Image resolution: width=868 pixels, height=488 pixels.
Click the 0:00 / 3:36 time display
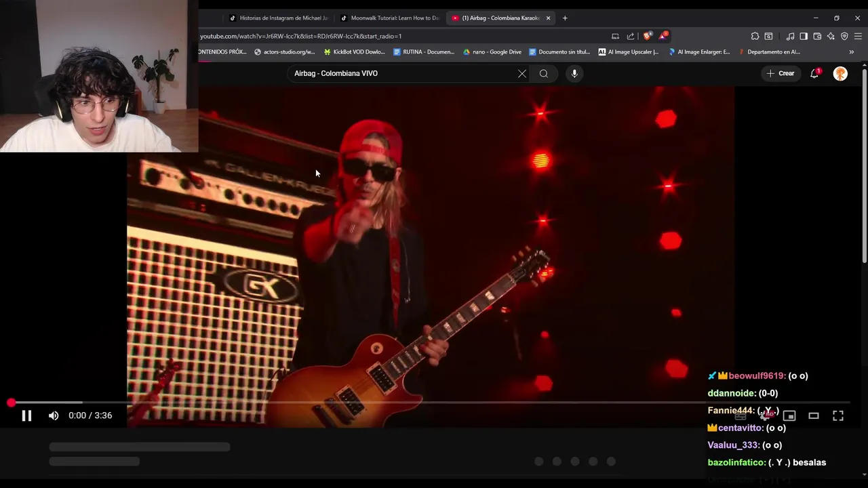tap(90, 415)
